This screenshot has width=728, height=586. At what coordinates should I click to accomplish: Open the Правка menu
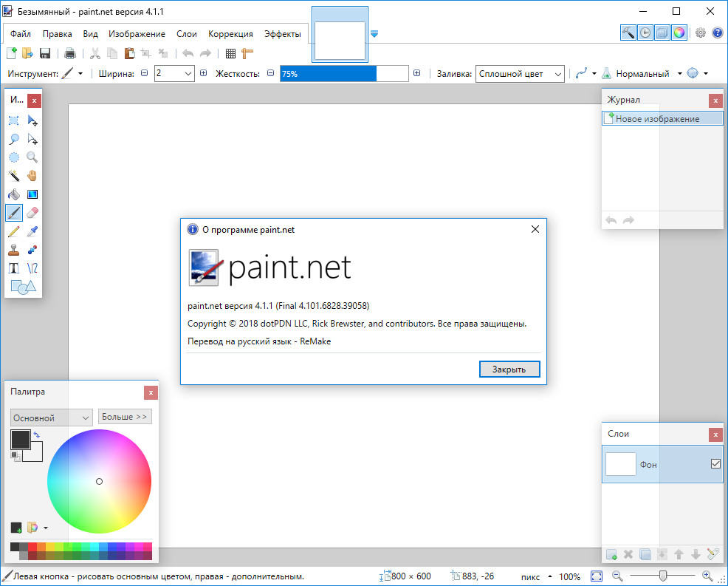[57, 34]
